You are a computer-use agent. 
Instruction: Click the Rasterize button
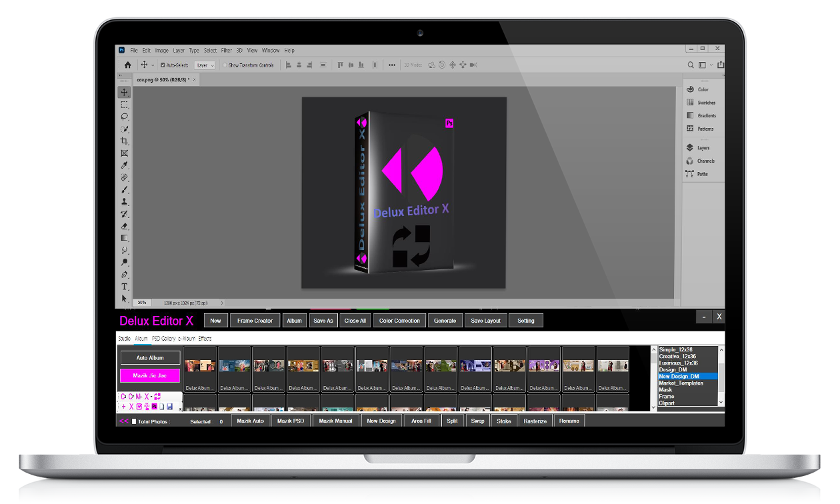535,421
